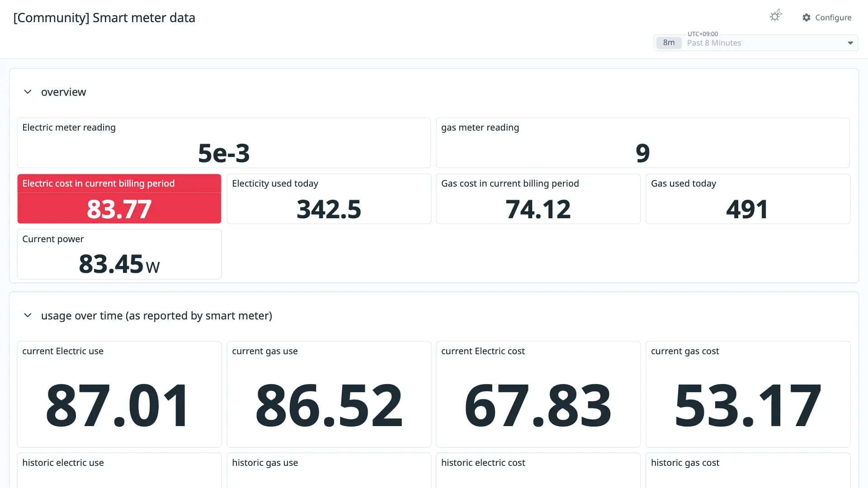This screenshot has height=488, width=868.
Task: Click the Electric meter reading widget title
Action: coord(69,127)
